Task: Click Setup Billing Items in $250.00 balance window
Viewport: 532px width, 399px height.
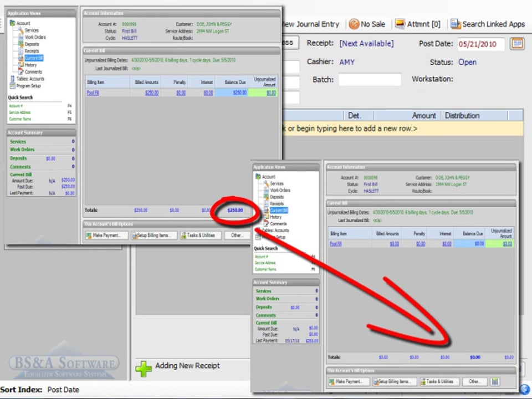Action: 154,235
